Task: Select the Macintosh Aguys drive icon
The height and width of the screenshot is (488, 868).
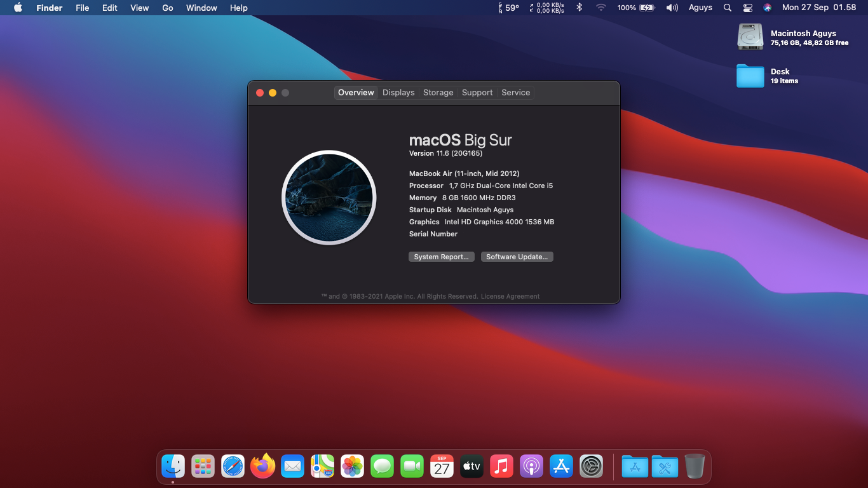Action: coord(750,37)
